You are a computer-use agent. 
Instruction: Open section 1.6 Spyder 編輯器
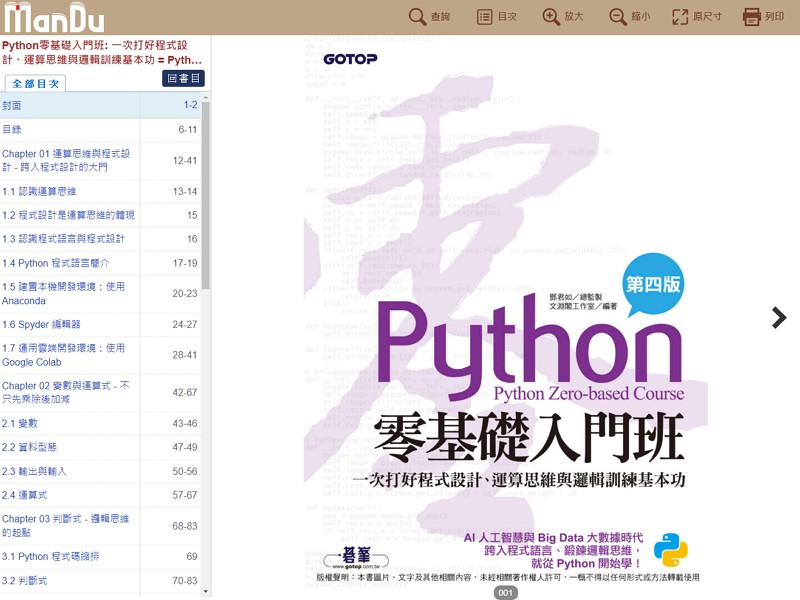click(x=70, y=324)
